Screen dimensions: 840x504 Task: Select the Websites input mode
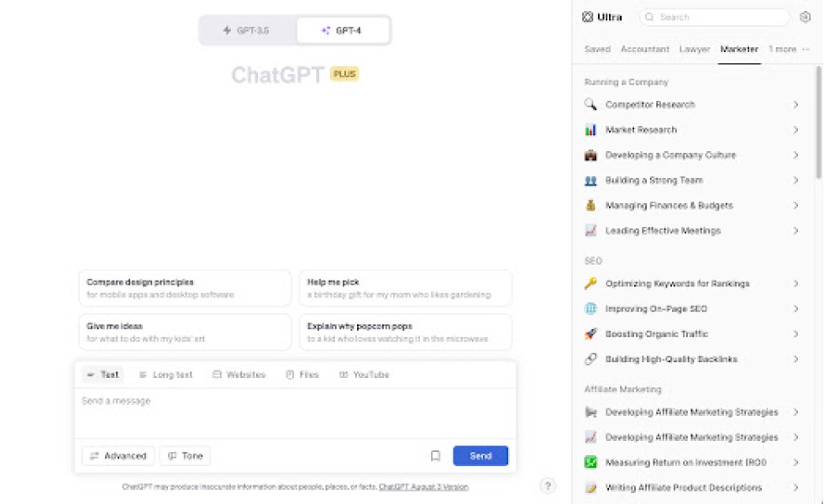coord(239,375)
